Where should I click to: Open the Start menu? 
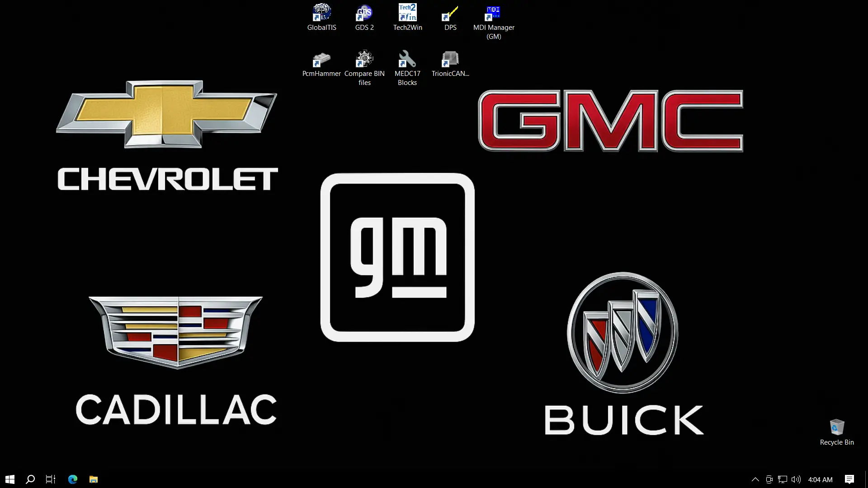click(9, 479)
